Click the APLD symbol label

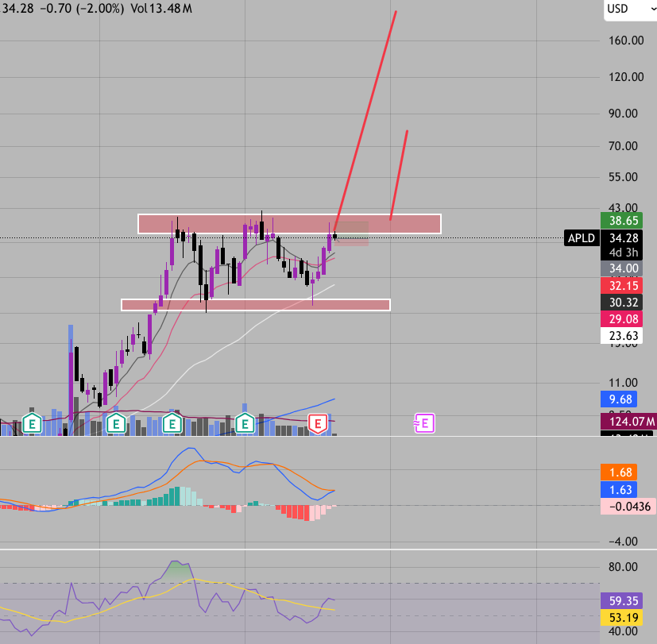click(582, 238)
